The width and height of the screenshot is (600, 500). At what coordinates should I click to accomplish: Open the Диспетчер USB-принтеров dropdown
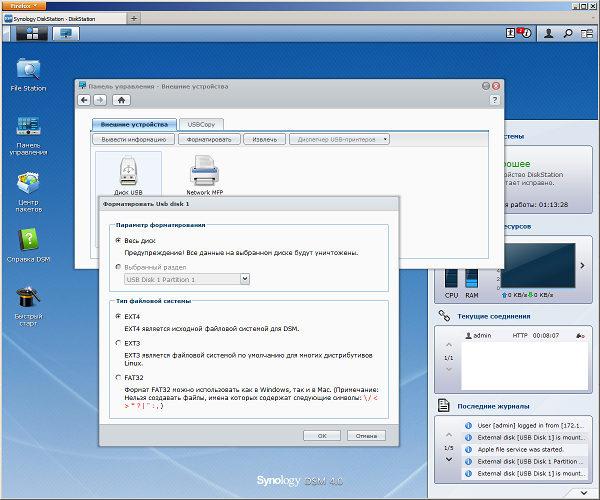[339, 139]
